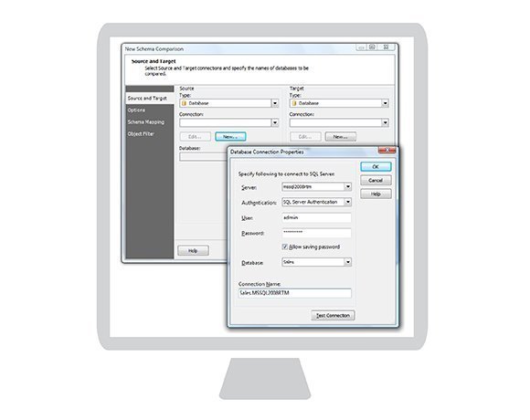The image size is (530, 420).
Task: Select the Options page in sidebar
Action: (x=136, y=110)
